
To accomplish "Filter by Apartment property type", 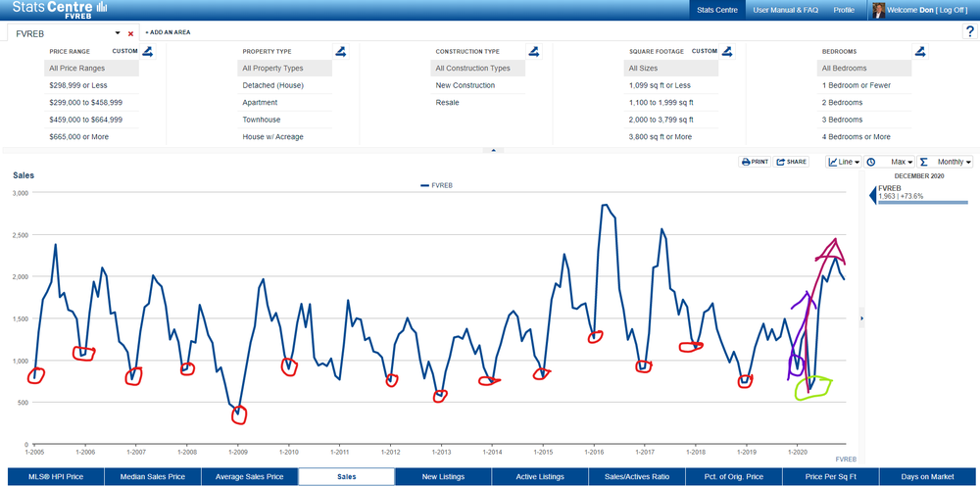I will 284,103.
